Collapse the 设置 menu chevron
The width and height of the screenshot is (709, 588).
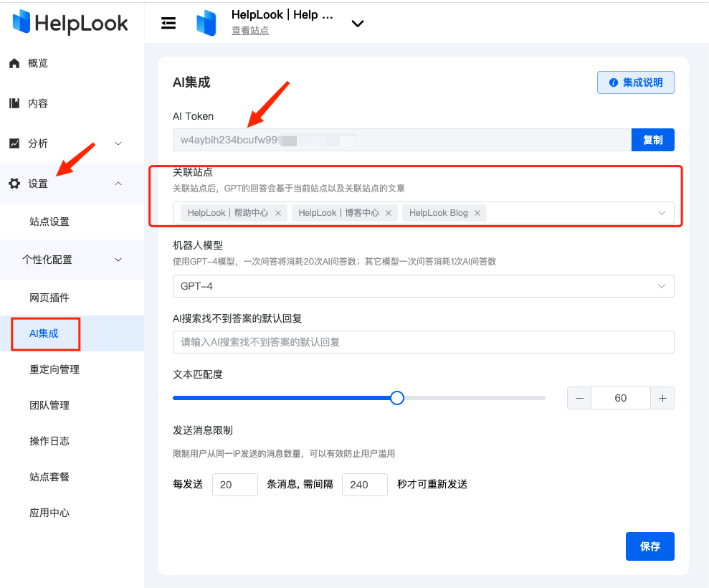click(x=118, y=183)
